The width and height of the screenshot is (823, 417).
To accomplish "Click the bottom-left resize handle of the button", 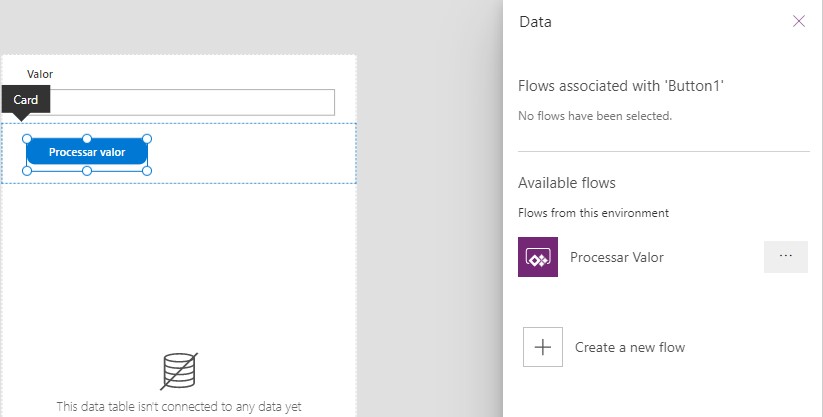I will (27, 171).
